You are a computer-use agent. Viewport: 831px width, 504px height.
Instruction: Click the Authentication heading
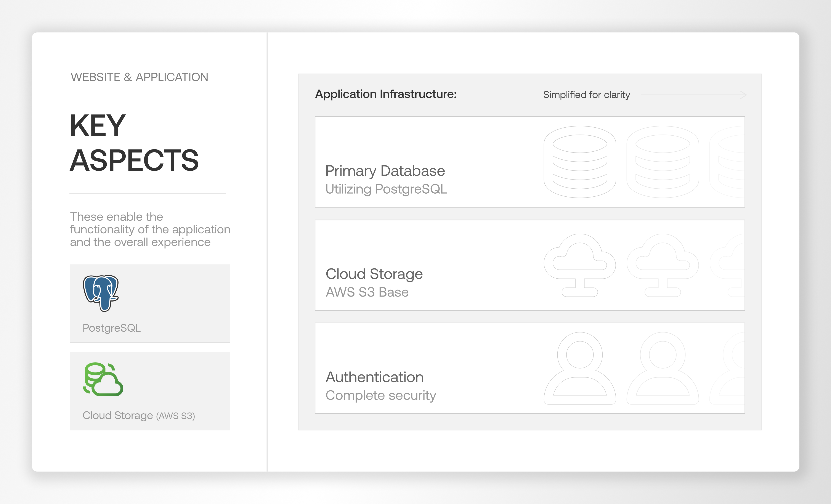pos(374,377)
